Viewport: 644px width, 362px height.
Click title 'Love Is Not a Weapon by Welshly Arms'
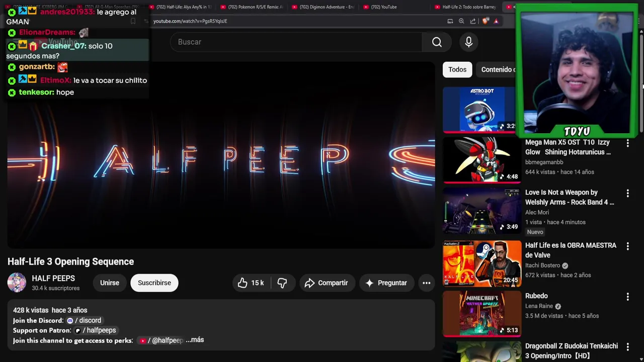[x=570, y=198]
